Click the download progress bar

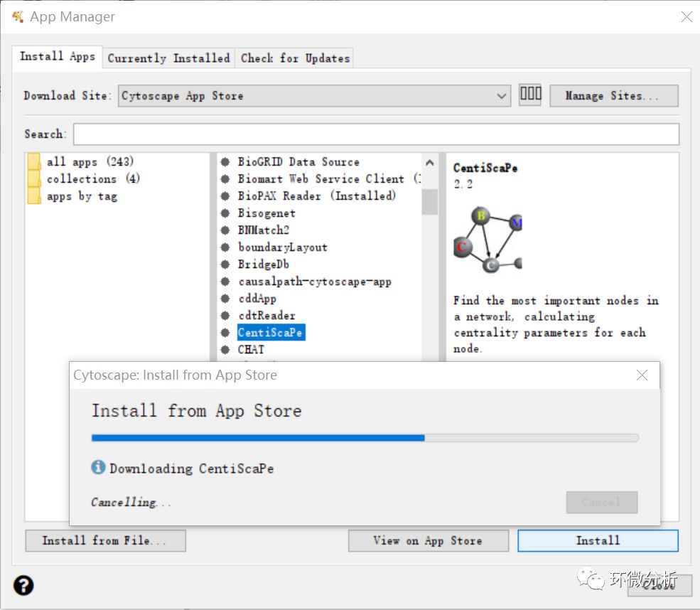click(x=365, y=438)
